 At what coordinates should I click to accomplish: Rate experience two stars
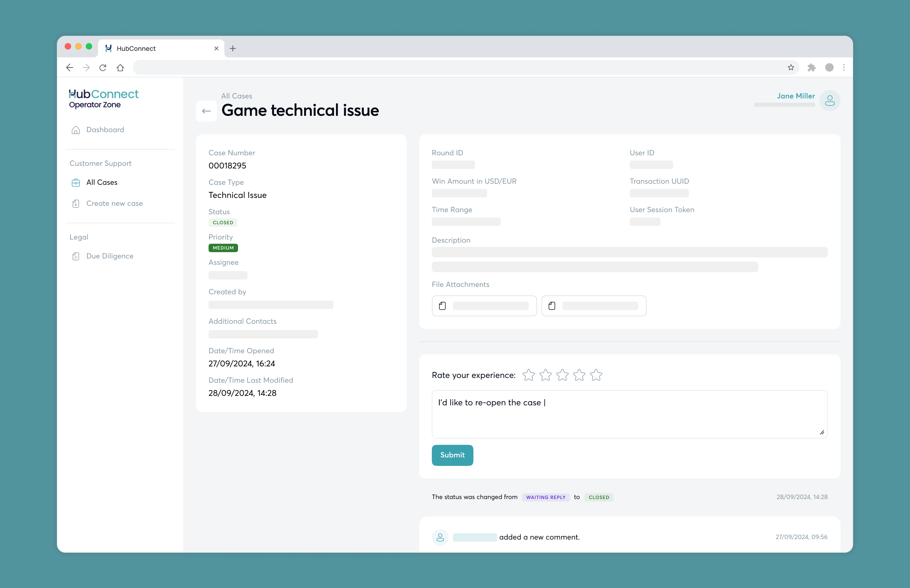pos(545,375)
